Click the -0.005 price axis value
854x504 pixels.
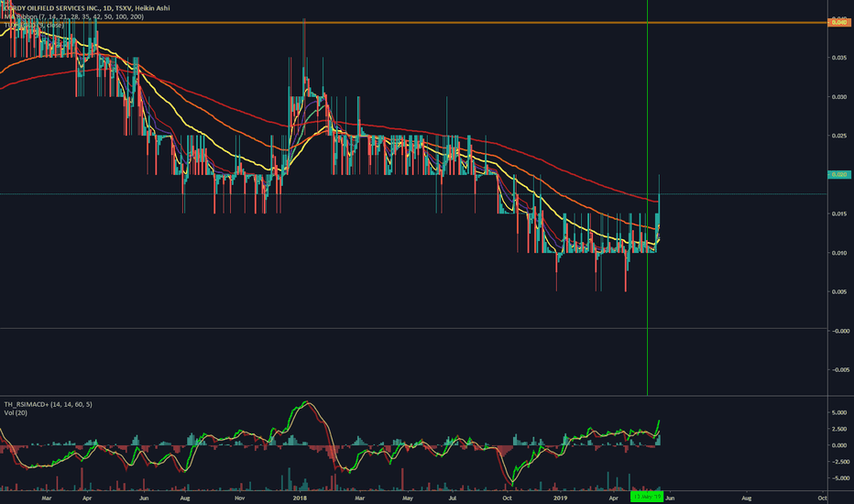(838, 369)
